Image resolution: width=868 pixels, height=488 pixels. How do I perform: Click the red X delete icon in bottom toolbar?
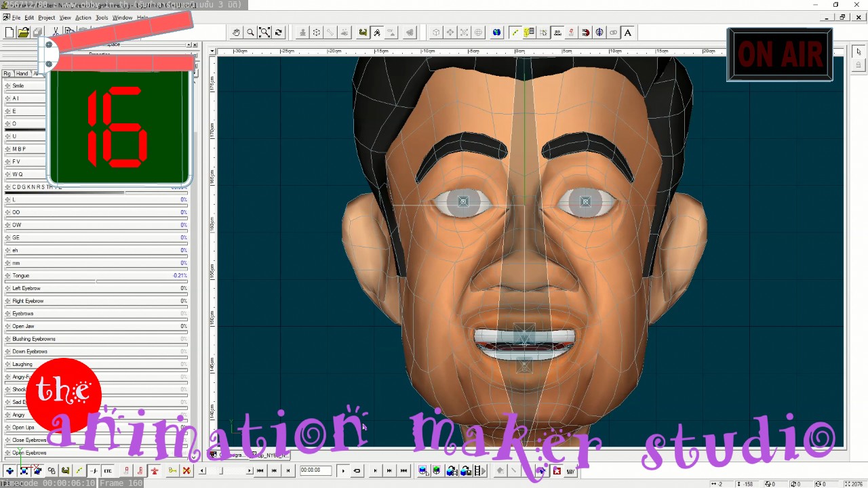(186, 470)
